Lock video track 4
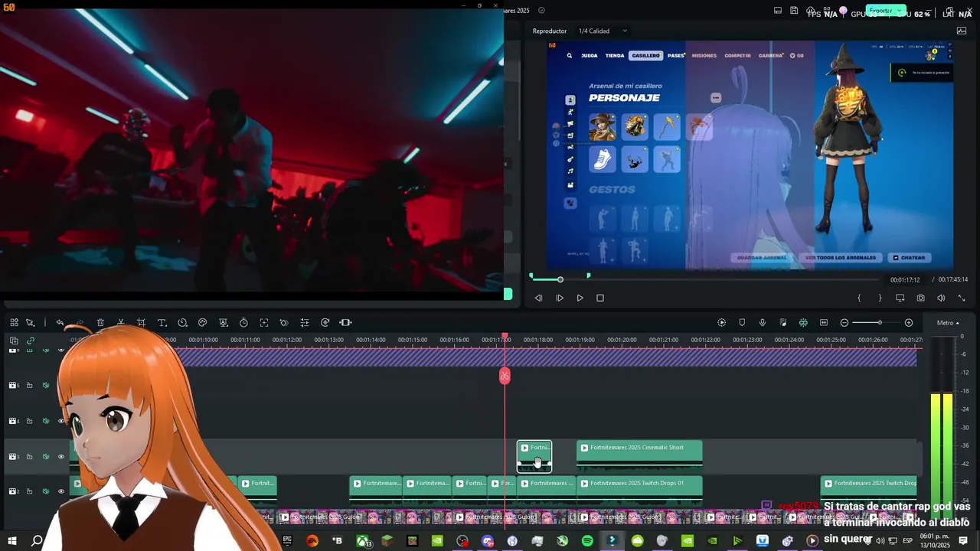 click(29, 421)
